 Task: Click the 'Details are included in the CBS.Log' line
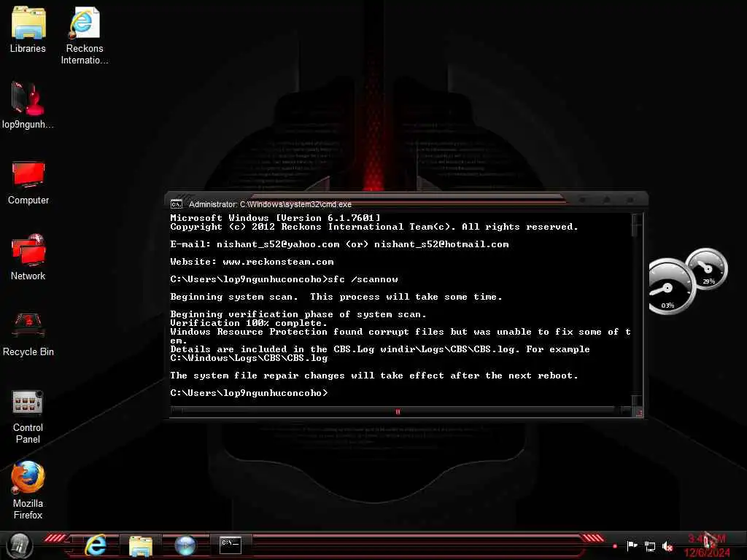(x=379, y=349)
